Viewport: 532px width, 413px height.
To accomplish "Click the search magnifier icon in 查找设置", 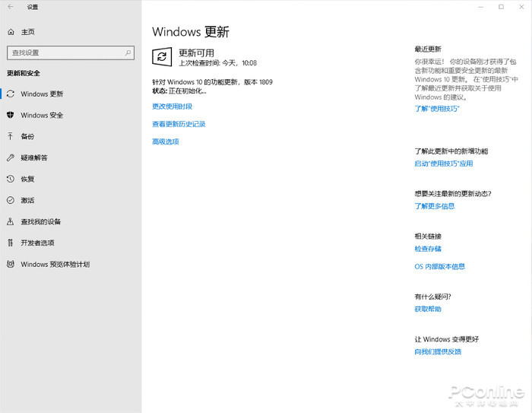I will 128,52.
